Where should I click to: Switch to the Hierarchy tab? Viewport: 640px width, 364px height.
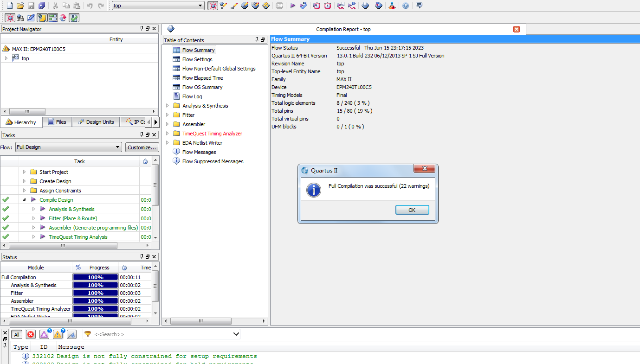[21, 122]
